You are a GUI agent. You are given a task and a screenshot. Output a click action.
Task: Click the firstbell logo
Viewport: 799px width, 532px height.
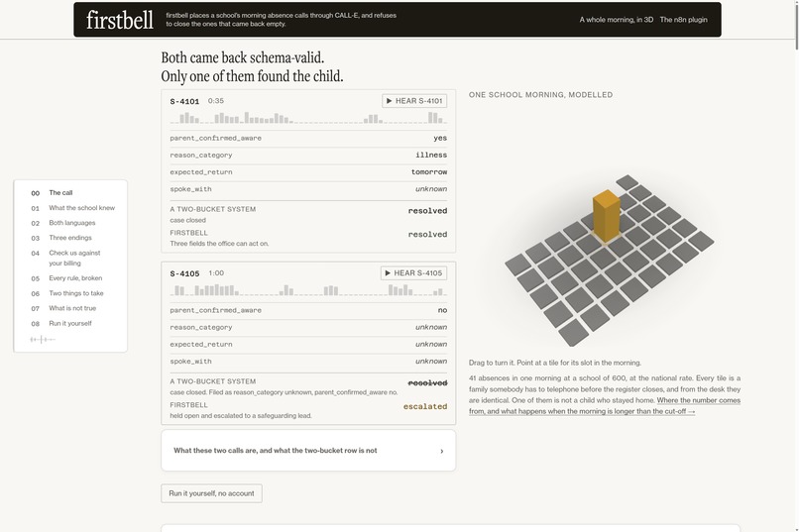(x=119, y=20)
